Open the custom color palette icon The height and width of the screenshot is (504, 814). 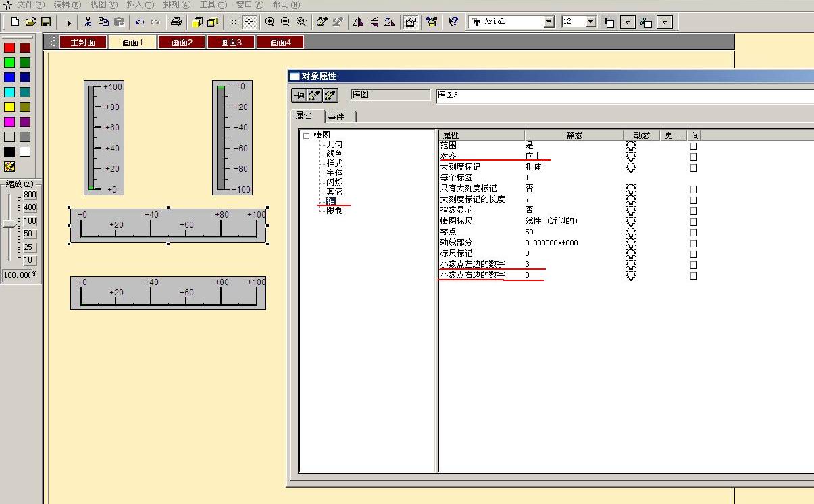coord(9,167)
